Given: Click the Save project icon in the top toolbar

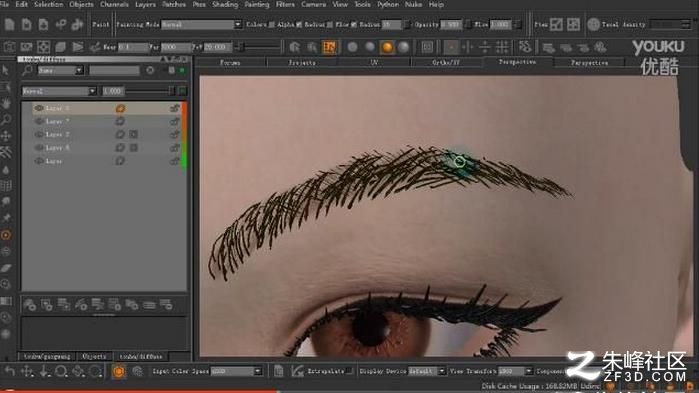Looking at the screenshot, I should pos(43,24).
